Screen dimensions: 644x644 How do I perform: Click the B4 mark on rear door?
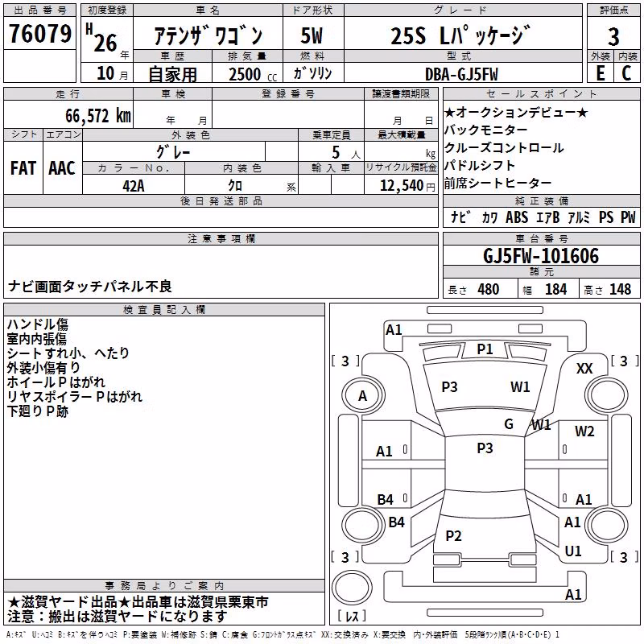tap(385, 499)
